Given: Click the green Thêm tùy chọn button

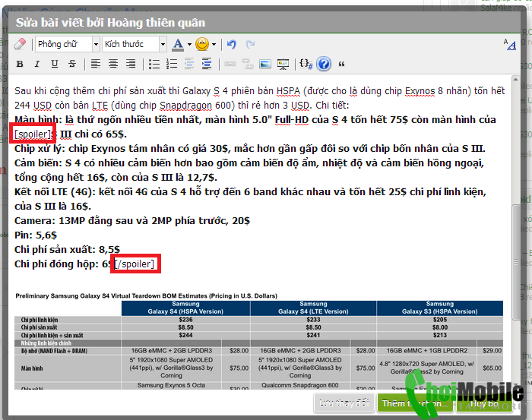Looking at the screenshot, I should pyautogui.click(x=415, y=403).
